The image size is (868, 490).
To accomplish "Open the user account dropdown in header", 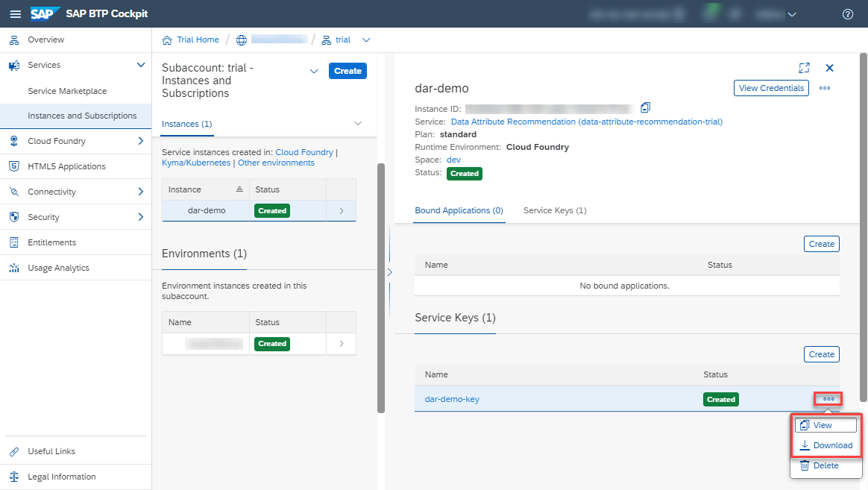I will coord(792,14).
